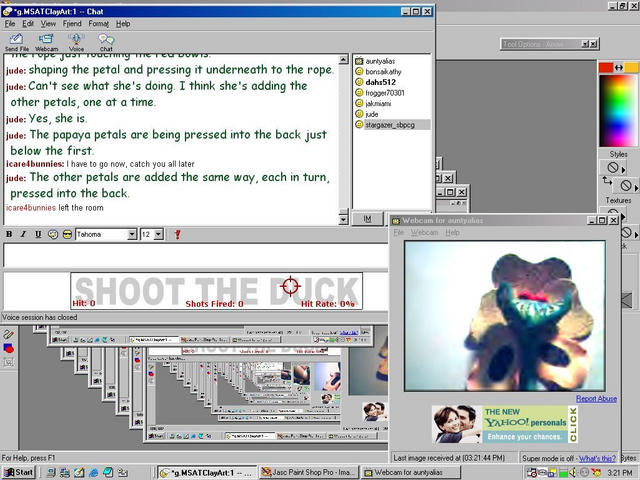
Task: Click the Chat bubbles toolbar icon
Action: [x=106, y=42]
